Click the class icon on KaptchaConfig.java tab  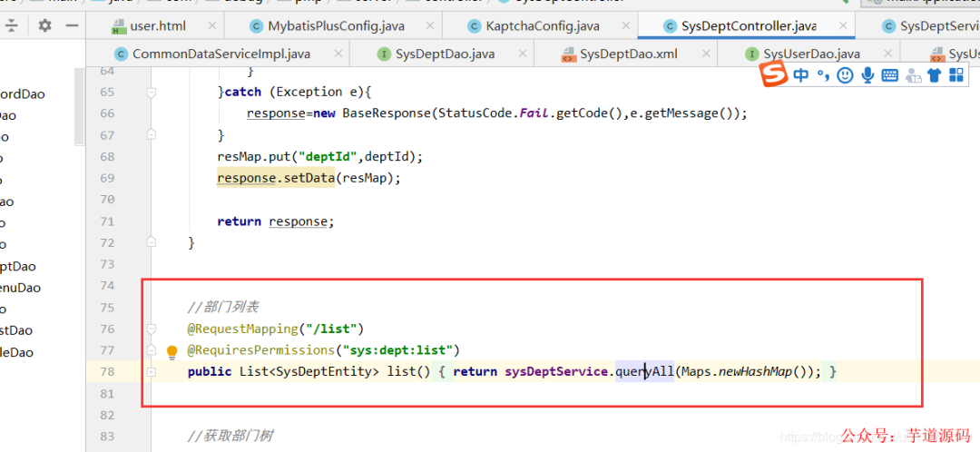(x=475, y=26)
